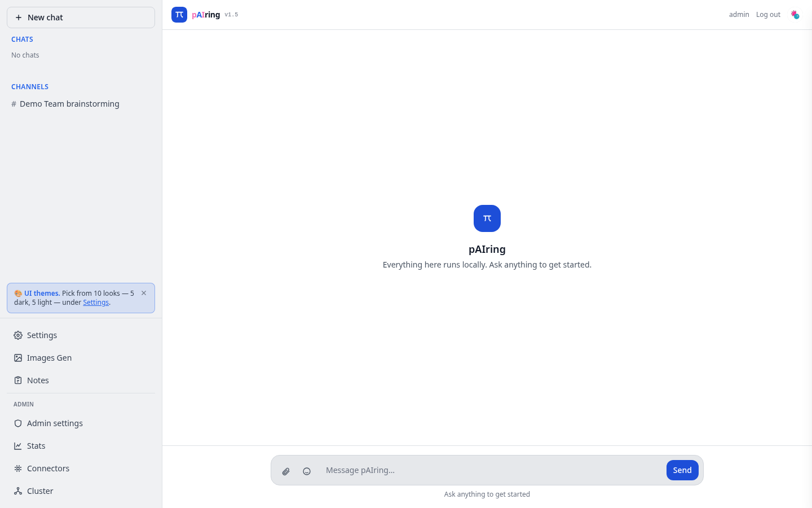
Task: Open Admin settings label
Action: 55,423
